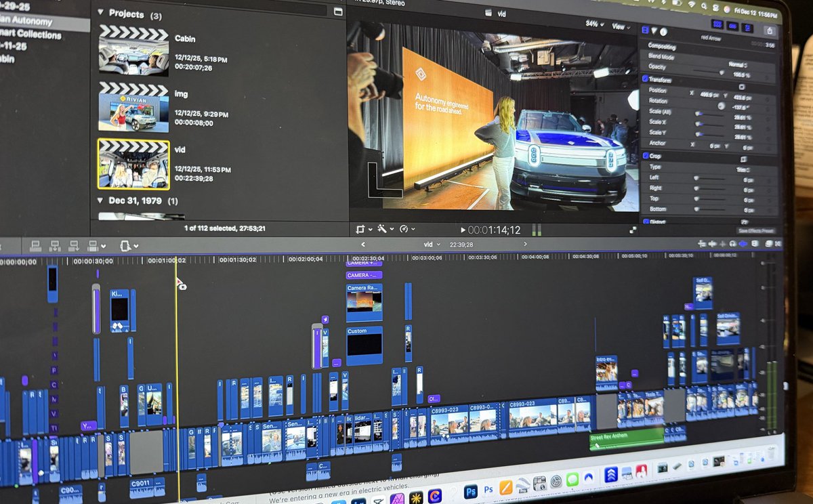Click the overwrite clip edit icon
Image resolution: width=813 pixels, height=504 pixels.
point(93,246)
